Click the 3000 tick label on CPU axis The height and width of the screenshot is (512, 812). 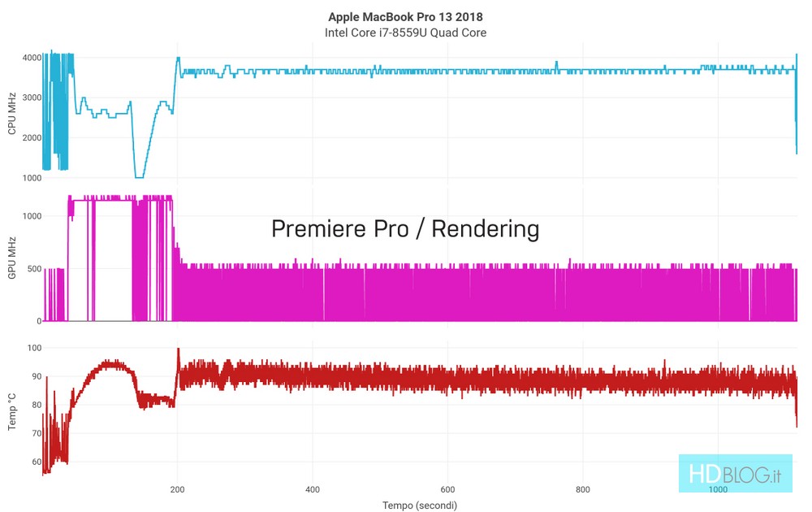[x=33, y=98]
